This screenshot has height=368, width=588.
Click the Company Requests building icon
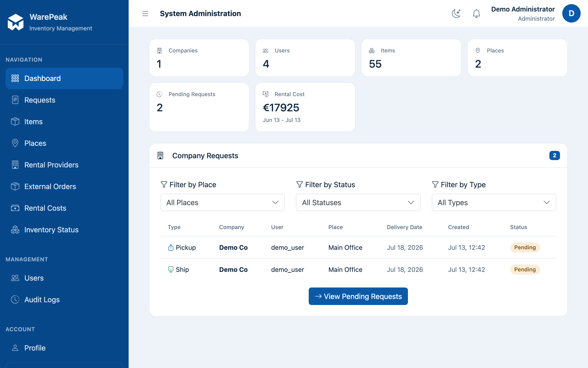[160, 155]
